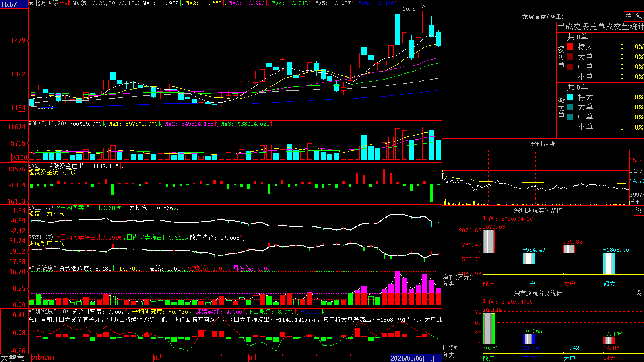
Task: Switch order view to 笔 mode
Action: point(639,16)
